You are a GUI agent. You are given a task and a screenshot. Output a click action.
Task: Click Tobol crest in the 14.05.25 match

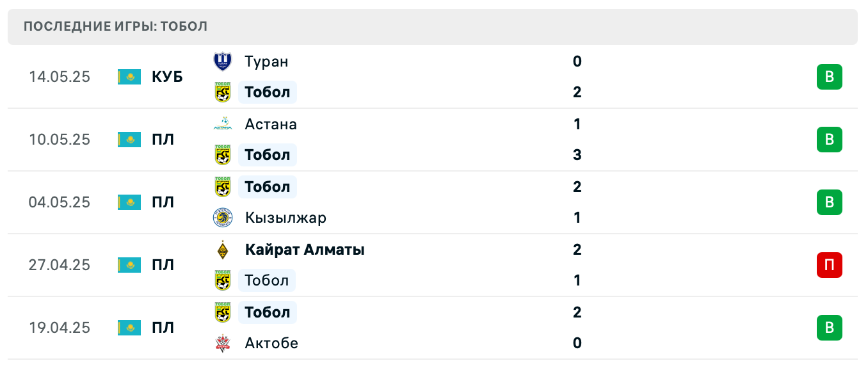(x=222, y=92)
